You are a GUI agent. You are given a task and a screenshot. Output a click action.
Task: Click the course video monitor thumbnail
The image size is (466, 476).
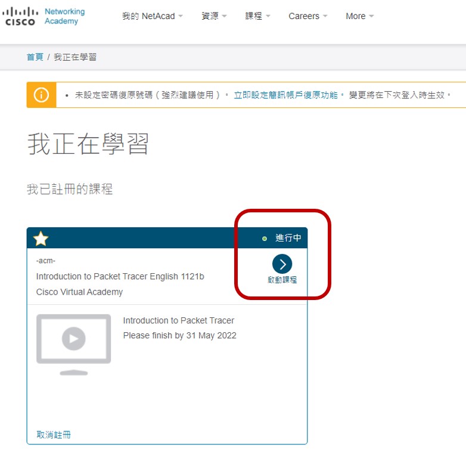[74, 345]
